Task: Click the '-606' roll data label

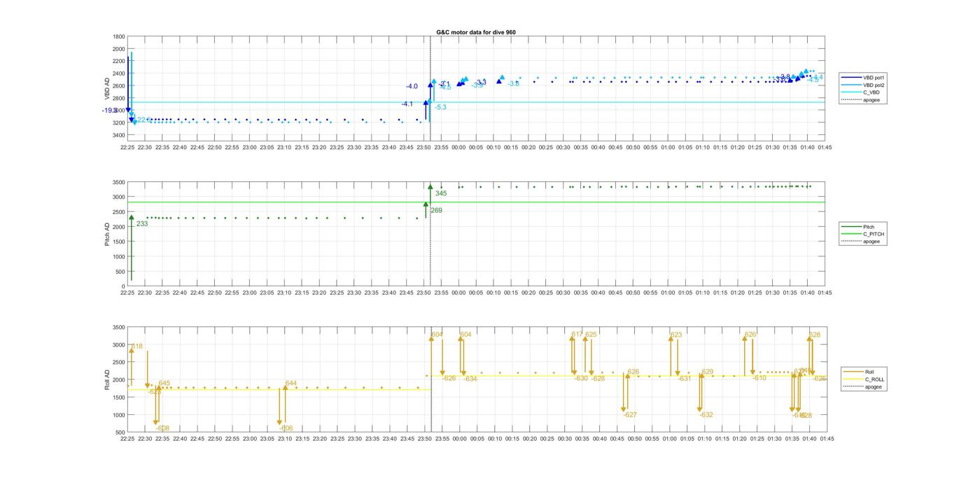Action: tap(286, 428)
